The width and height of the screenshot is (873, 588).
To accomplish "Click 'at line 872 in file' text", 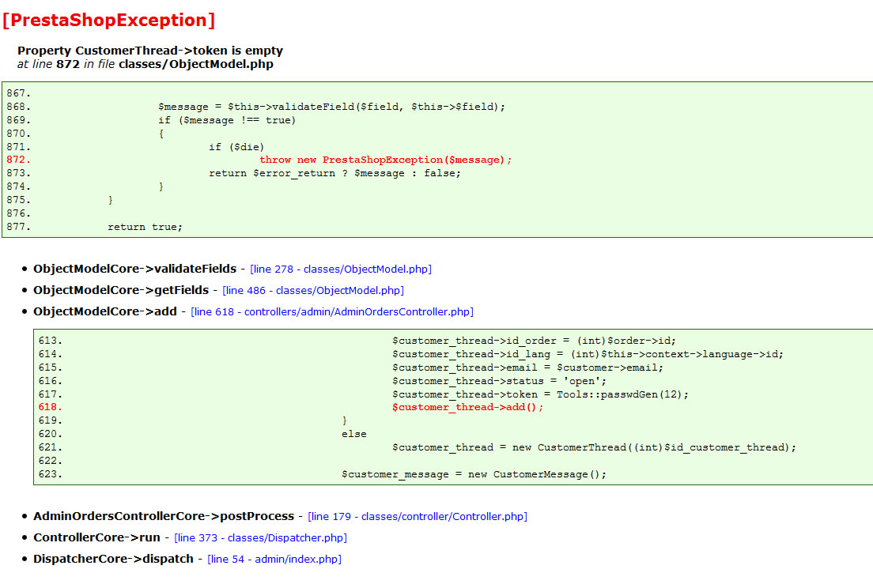I will tap(66, 64).
